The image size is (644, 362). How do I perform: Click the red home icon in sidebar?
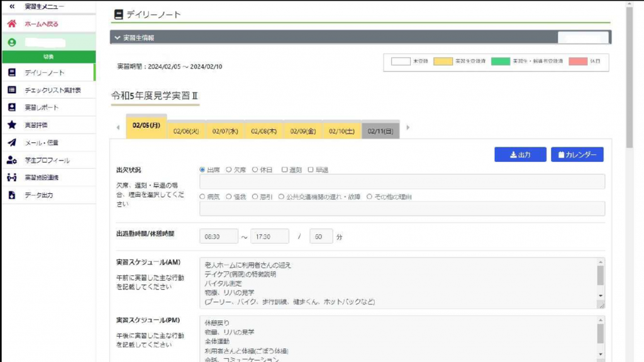tap(12, 24)
